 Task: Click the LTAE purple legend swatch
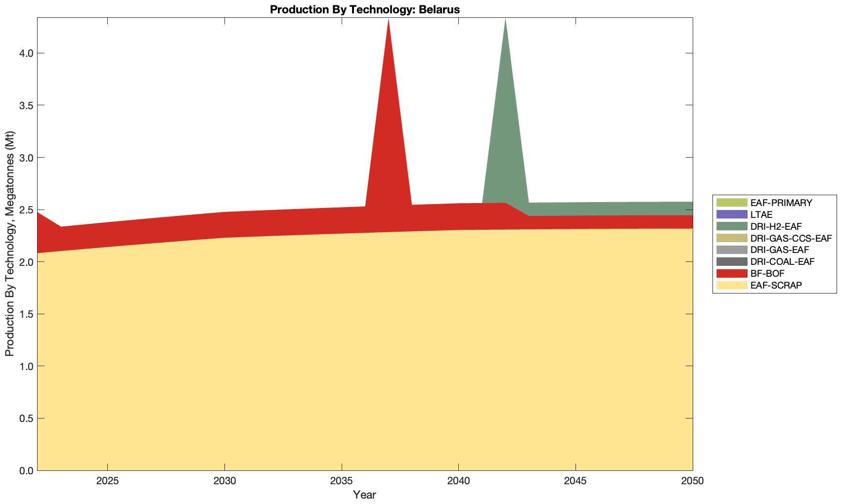click(731, 214)
